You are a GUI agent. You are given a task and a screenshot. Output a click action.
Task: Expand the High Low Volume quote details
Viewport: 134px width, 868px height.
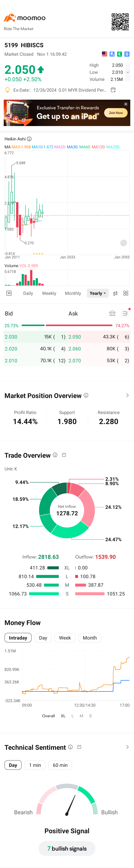[x=128, y=72]
